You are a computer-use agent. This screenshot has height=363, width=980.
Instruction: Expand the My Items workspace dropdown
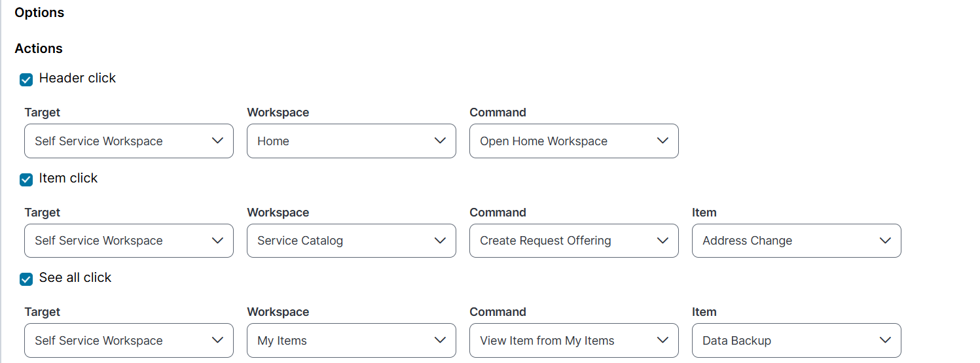click(x=351, y=340)
